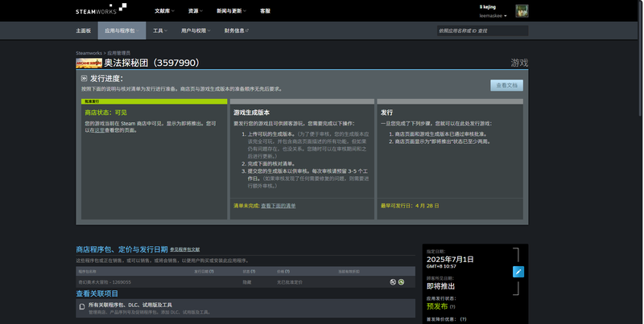
Task: Open the 参见程序包文献 link
Action: point(185,249)
